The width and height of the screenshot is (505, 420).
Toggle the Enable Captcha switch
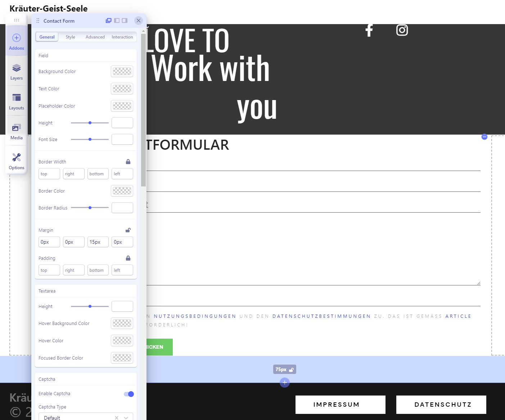tap(129, 394)
